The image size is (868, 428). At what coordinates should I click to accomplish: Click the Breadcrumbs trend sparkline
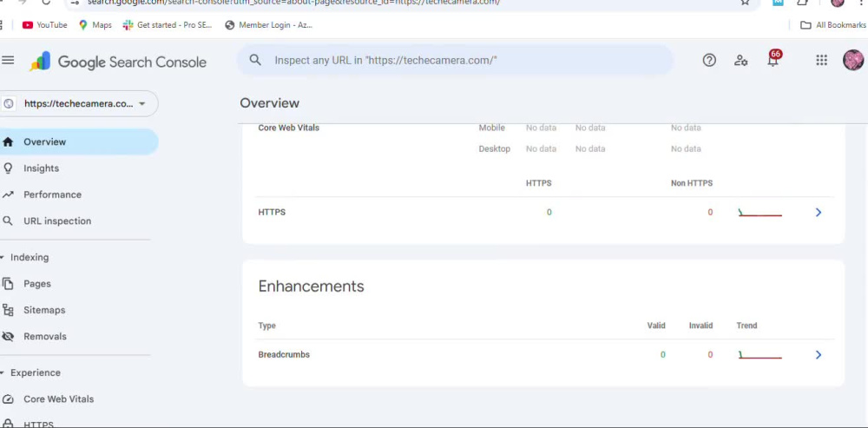tap(760, 355)
